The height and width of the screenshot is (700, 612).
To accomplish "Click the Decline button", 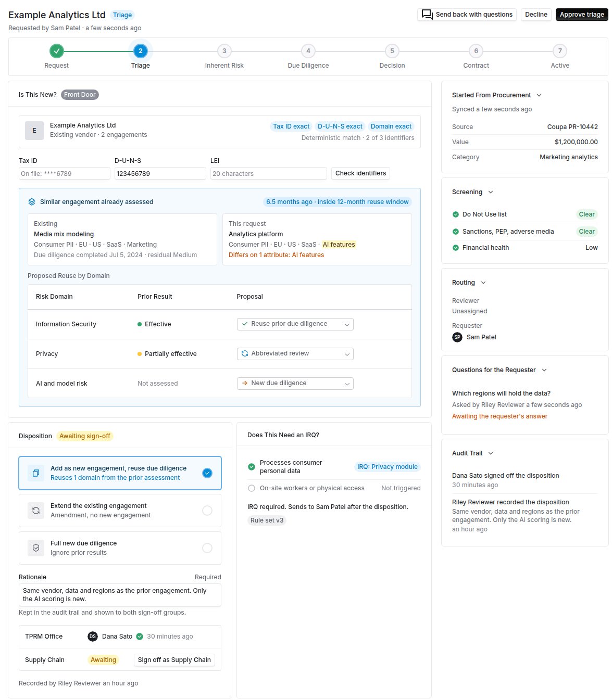I will pyautogui.click(x=536, y=15).
